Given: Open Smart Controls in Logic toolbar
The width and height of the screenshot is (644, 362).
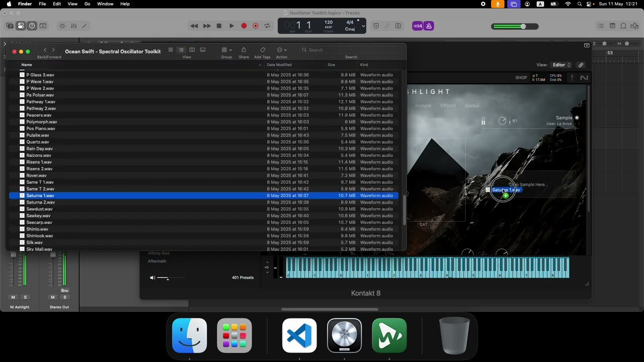Looking at the screenshot, I should click(62, 26).
